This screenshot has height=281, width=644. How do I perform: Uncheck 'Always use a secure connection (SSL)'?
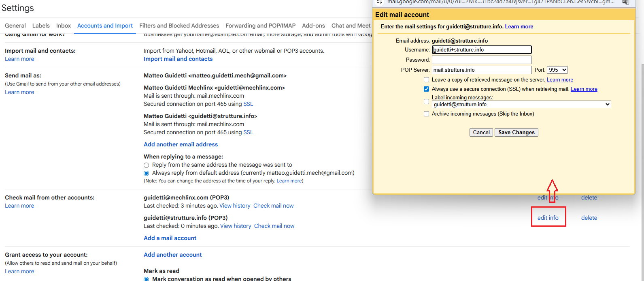(426, 89)
